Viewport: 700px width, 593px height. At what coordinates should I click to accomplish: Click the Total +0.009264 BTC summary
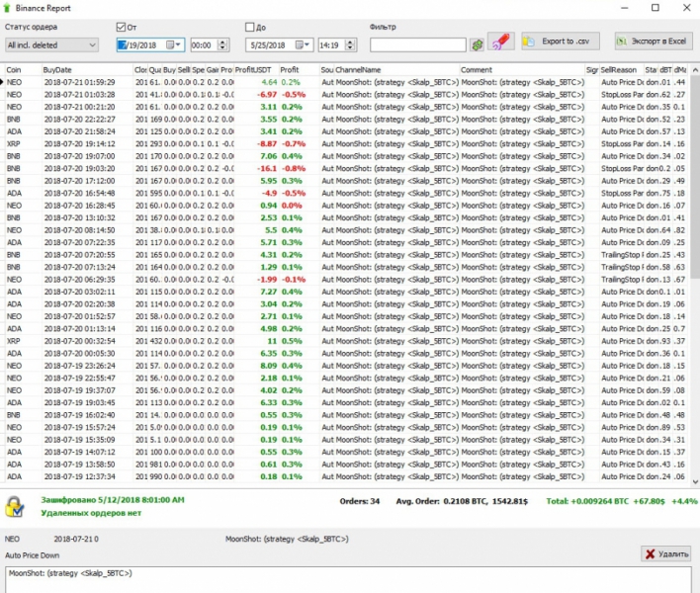coord(621,501)
